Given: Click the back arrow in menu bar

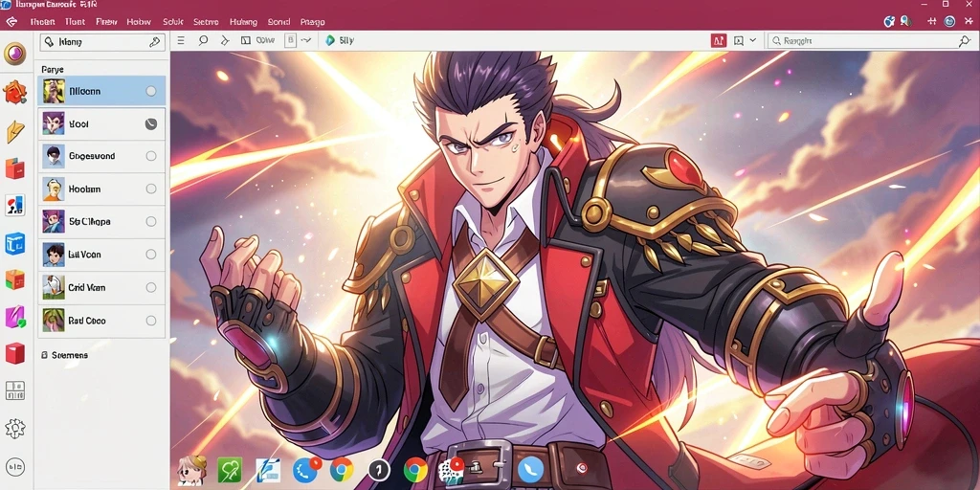Looking at the screenshot, I should tap(10, 22).
